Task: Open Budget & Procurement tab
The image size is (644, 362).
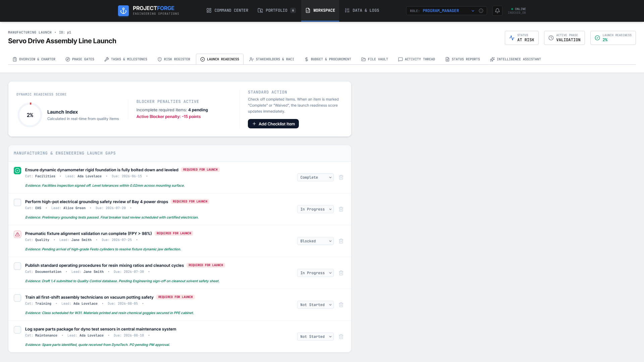Action: pyautogui.click(x=328, y=59)
